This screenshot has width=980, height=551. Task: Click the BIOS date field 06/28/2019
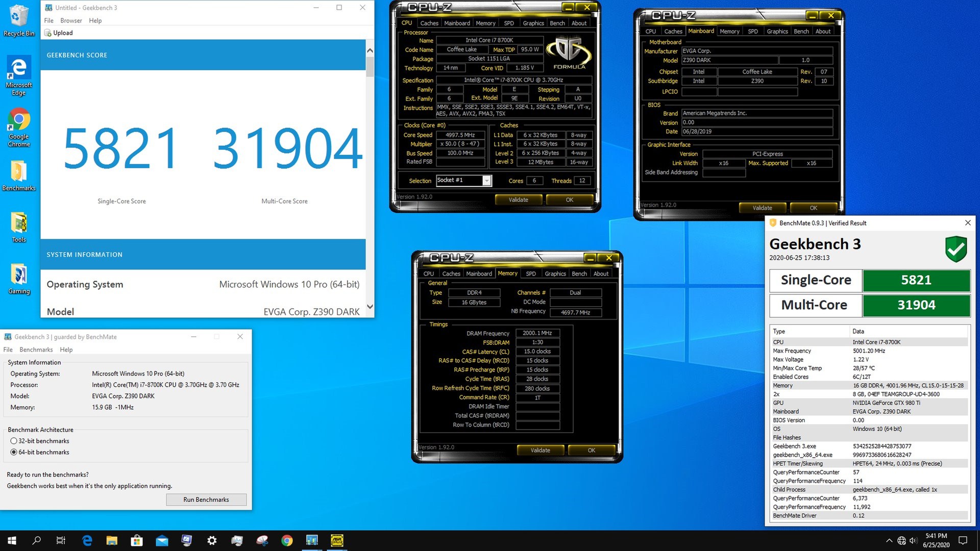coord(757,131)
